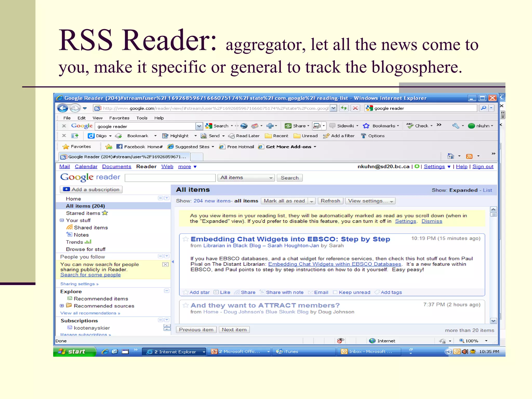Open Diigo Options

click(373, 136)
